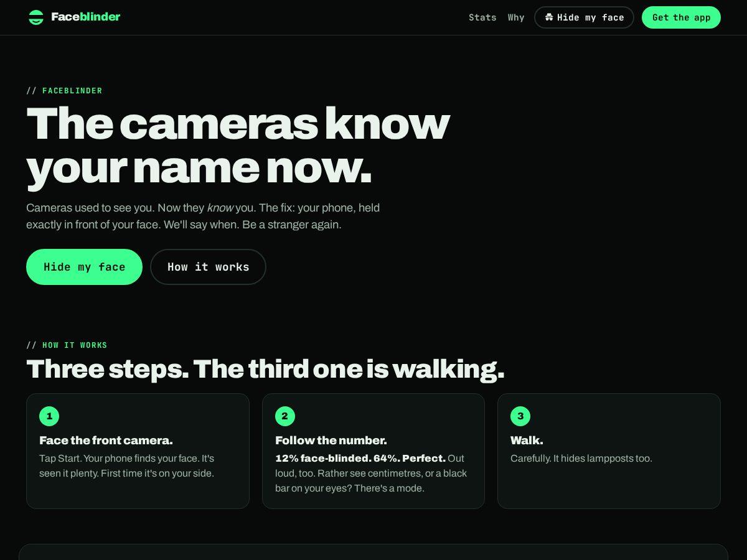Click the 'Walk.' card heading
747x560 pixels.
click(527, 441)
